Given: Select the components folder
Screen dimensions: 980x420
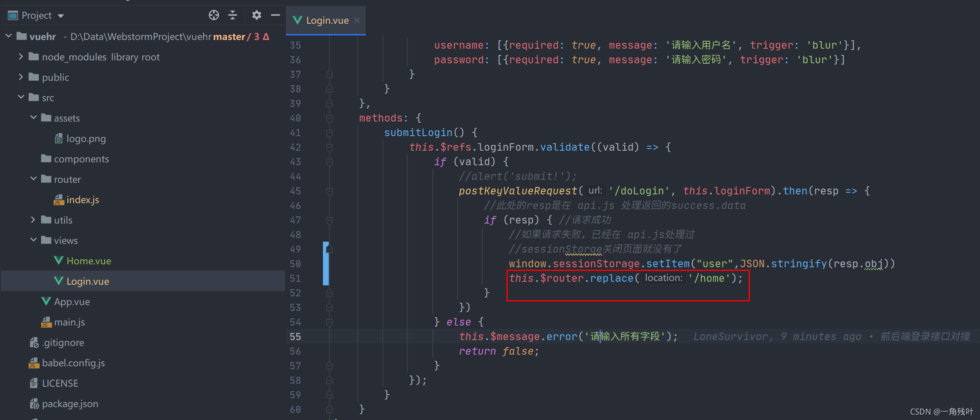Looking at the screenshot, I should coord(75,159).
